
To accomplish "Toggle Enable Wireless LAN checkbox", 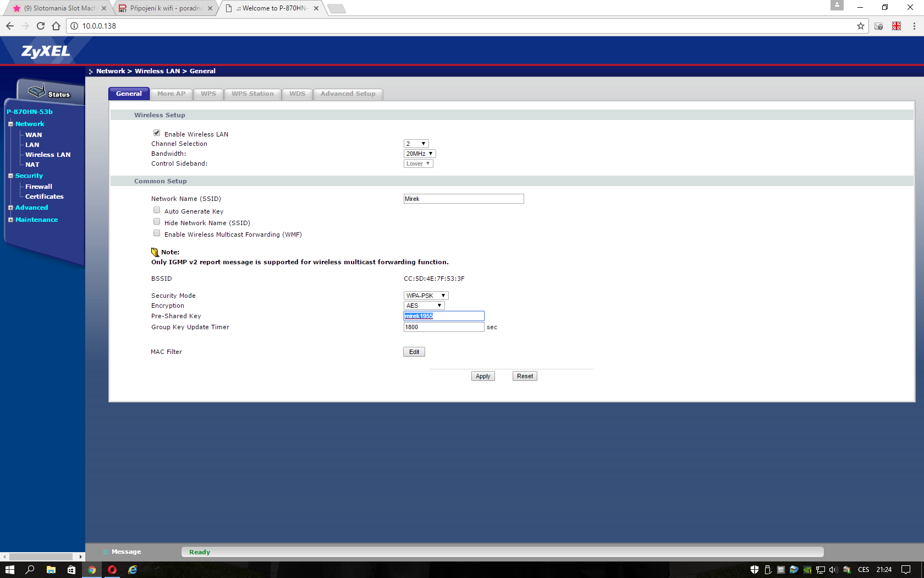I will coord(157,133).
